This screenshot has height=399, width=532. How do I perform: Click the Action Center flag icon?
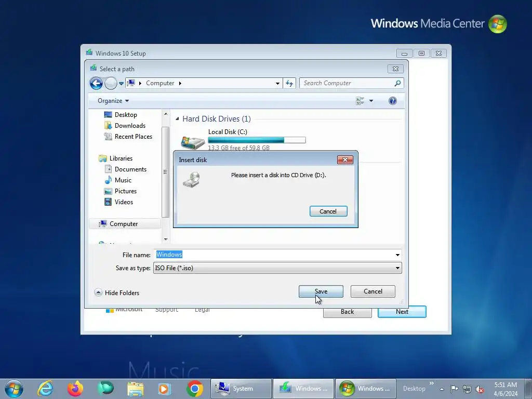click(x=454, y=389)
